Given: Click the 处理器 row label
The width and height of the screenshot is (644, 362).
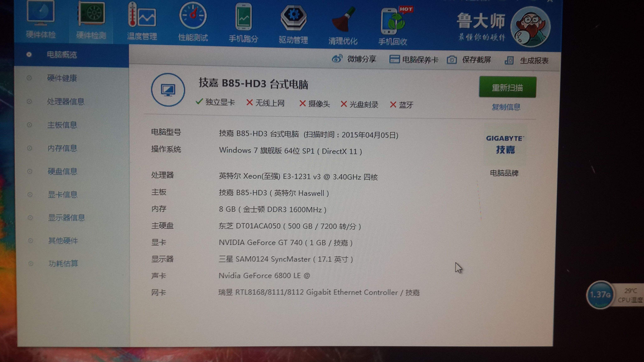Looking at the screenshot, I should tap(162, 175).
